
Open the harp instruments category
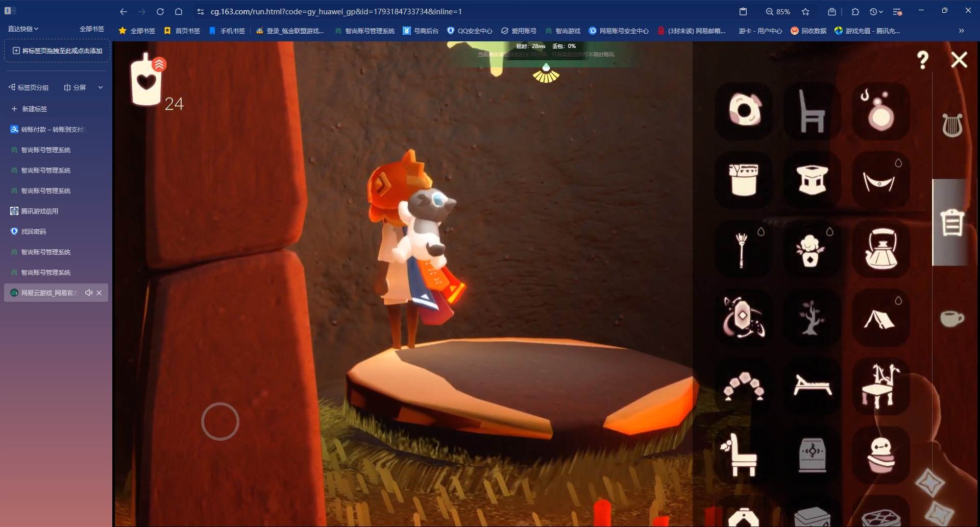pos(952,125)
